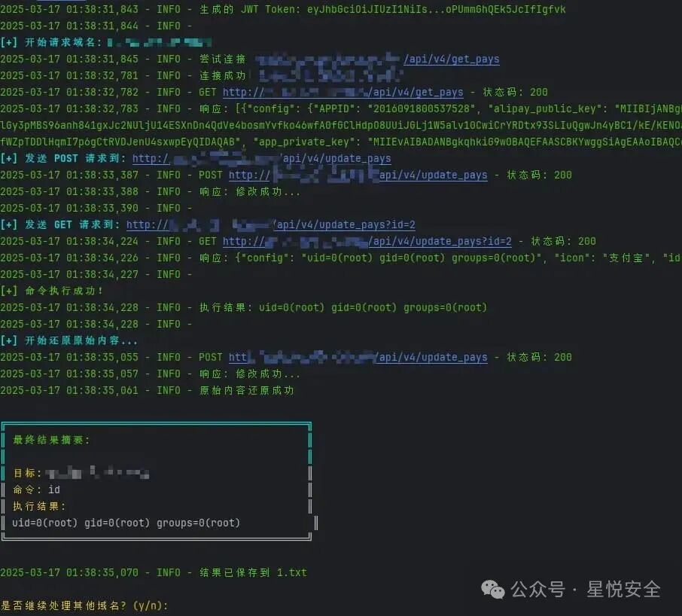Viewport: 682px width, 616px height.
Task: Click 状态码: 200 on the update_pays?id=2 line
Action: tap(563, 242)
